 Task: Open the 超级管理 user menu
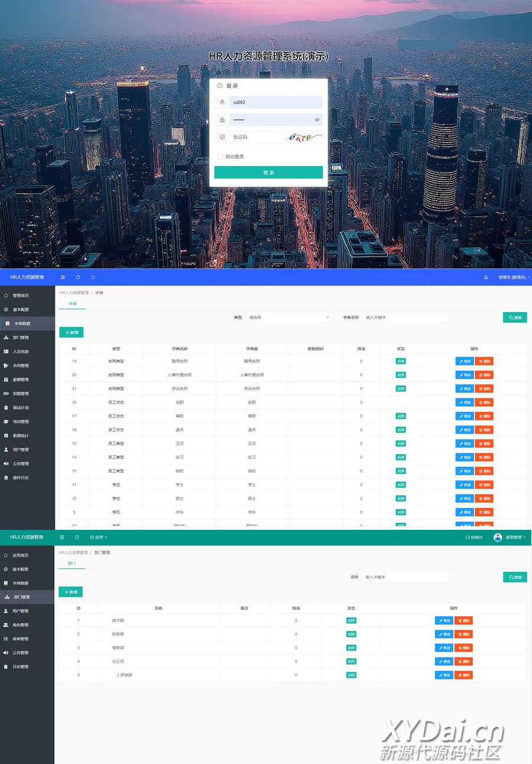point(511,537)
